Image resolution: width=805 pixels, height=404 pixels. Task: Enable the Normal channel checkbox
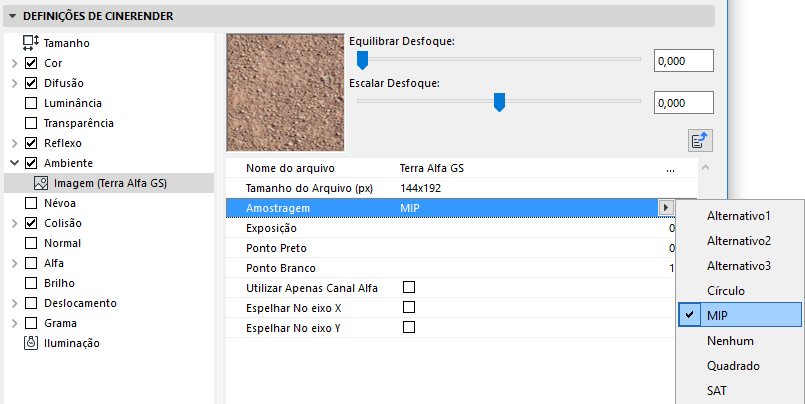pos(31,243)
